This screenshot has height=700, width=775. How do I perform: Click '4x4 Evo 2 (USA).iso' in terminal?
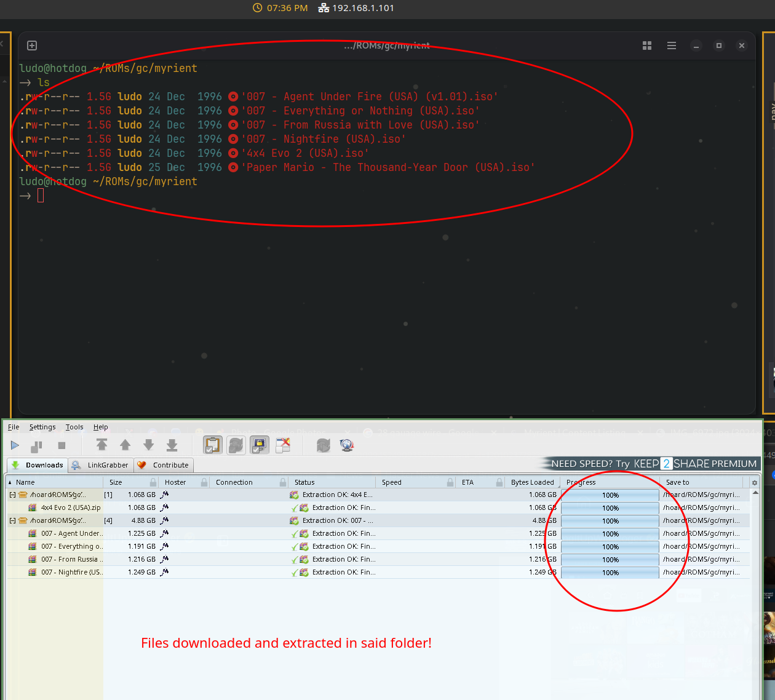click(x=304, y=153)
